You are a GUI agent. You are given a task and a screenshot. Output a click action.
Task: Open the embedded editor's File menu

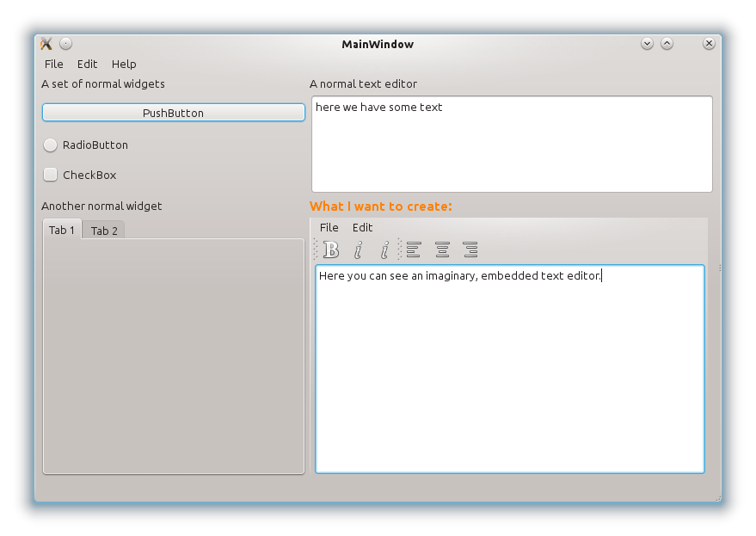[329, 228]
